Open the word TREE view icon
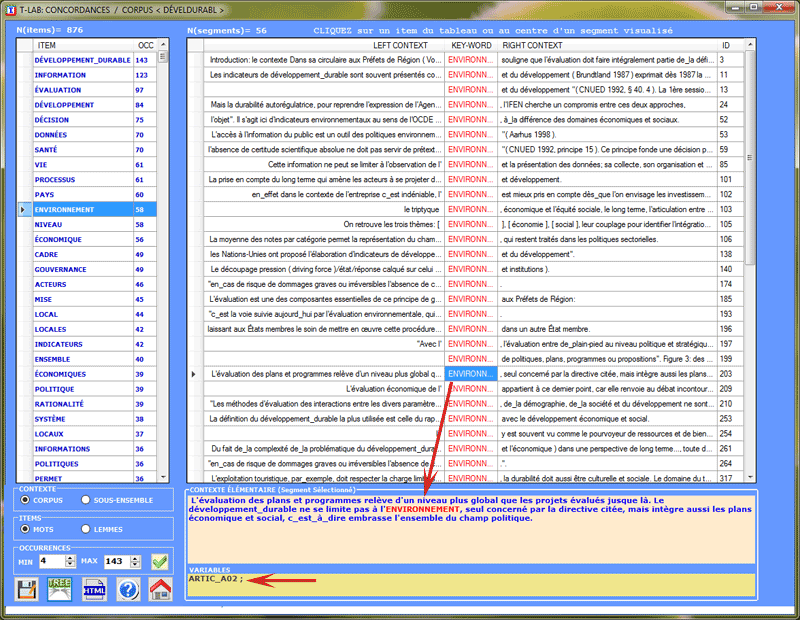Image resolution: width=800 pixels, height=620 pixels. coord(60,589)
